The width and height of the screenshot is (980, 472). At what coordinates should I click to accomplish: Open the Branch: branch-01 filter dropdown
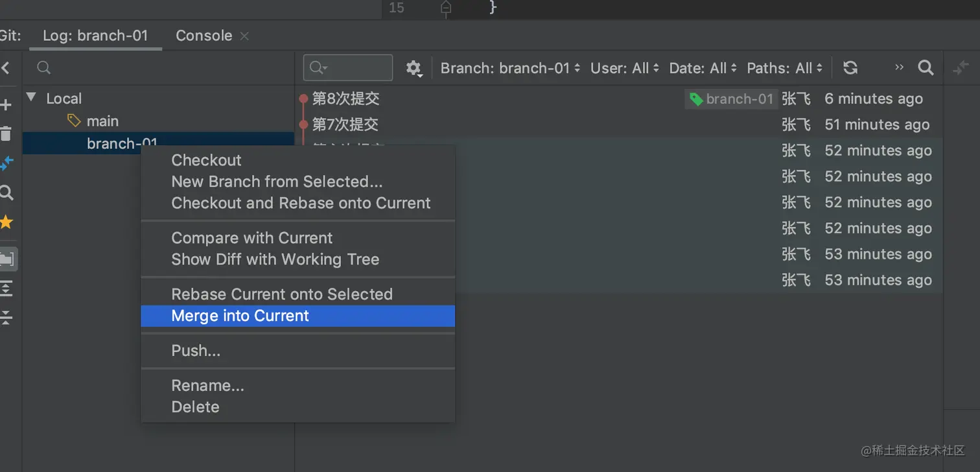click(510, 68)
